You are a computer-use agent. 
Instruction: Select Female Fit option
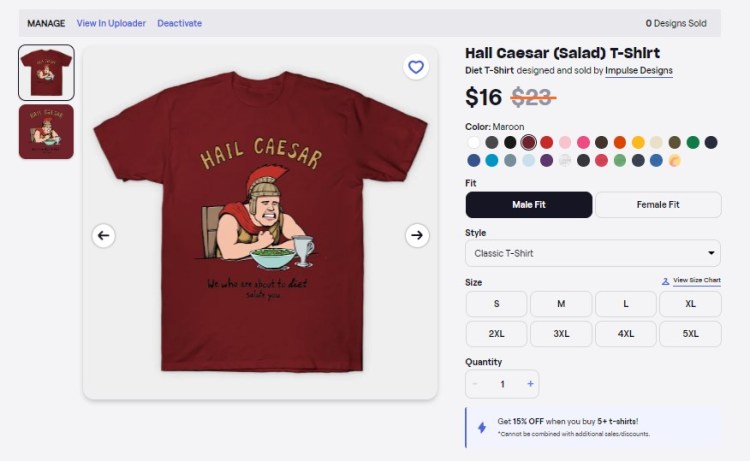[658, 205]
